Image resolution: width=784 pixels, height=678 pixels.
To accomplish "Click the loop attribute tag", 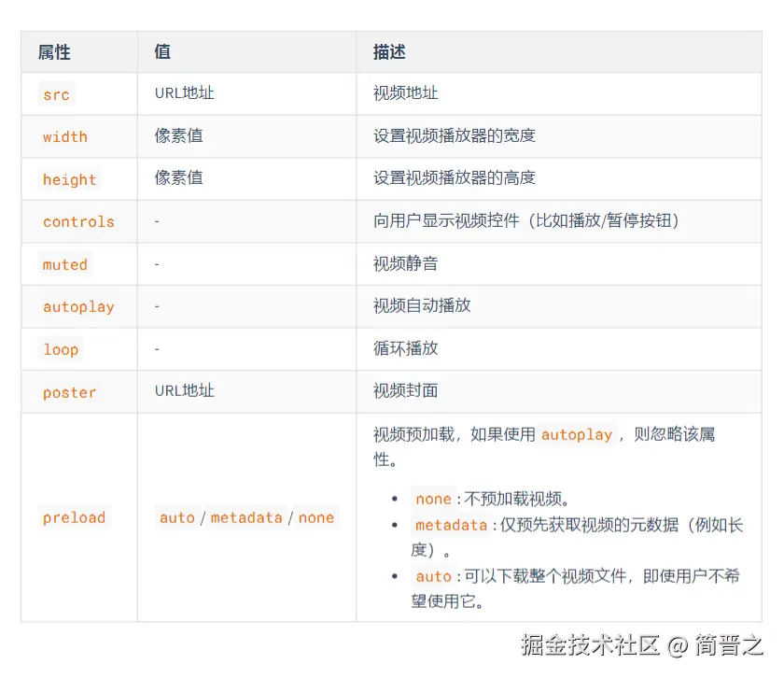I will pyautogui.click(x=61, y=349).
